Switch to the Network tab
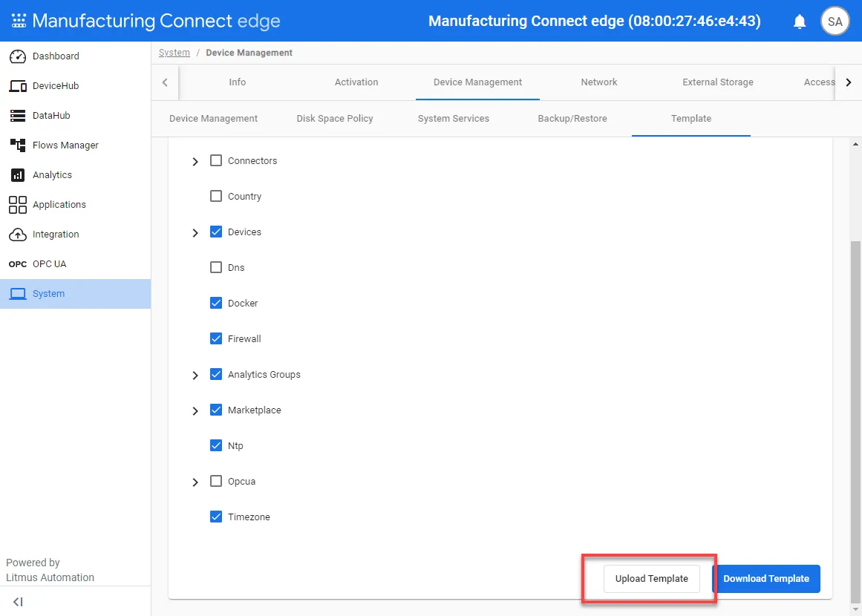 [x=598, y=82]
